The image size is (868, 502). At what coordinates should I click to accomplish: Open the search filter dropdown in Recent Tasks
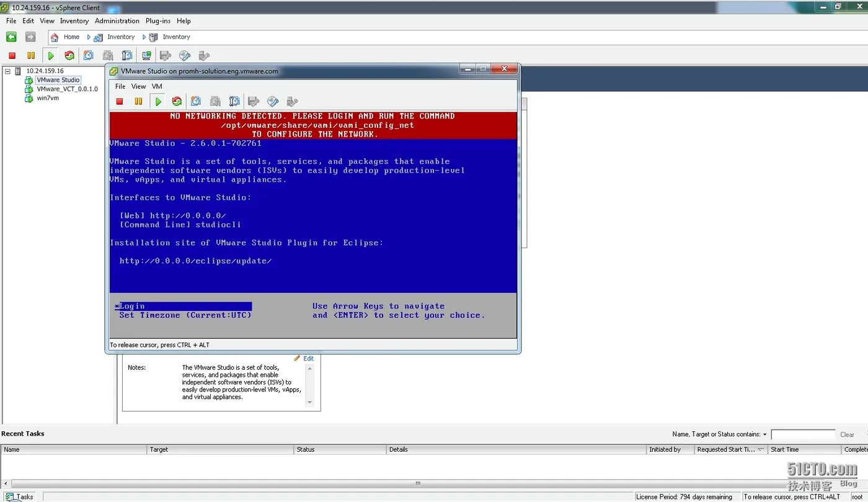[765, 434]
